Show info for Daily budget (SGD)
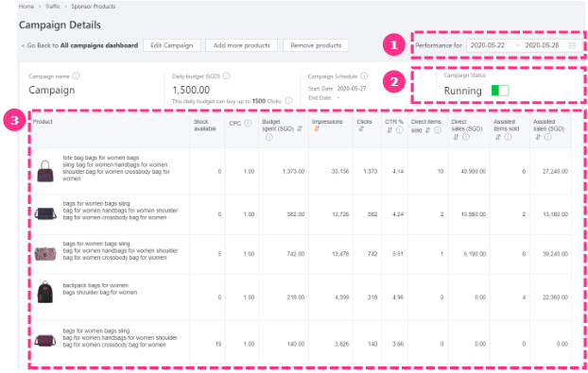Screen dimensions: 588x373 coord(227,76)
